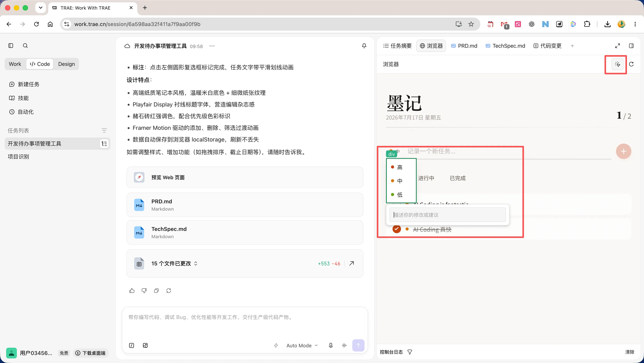The width and height of the screenshot is (644, 363).
Task: Filter tasks by 进行中
Action: 426,178
